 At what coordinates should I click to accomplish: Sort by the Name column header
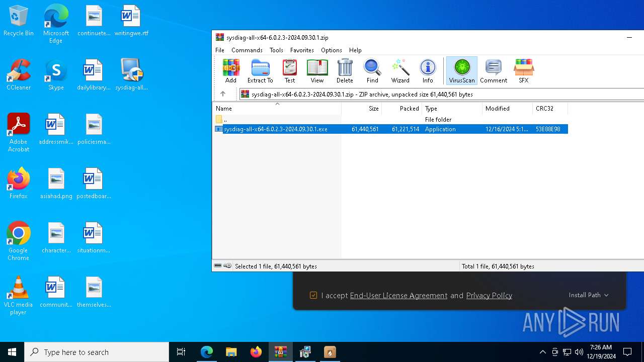277,109
